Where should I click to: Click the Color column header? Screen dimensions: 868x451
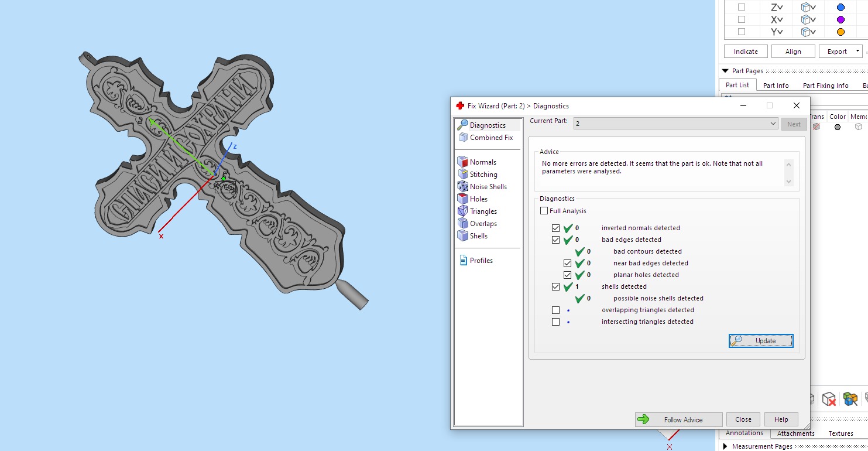pyautogui.click(x=838, y=117)
